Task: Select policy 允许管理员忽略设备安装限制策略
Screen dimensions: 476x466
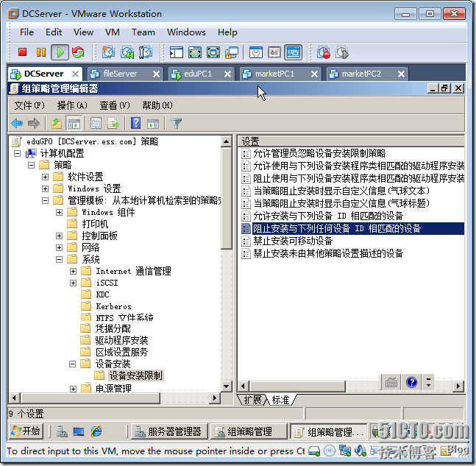Action: pyautogui.click(x=319, y=153)
